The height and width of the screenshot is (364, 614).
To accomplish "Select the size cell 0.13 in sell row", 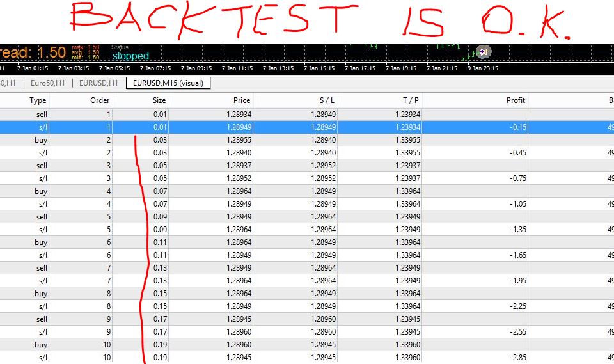I will pyautogui.click(x=160, y=268).
